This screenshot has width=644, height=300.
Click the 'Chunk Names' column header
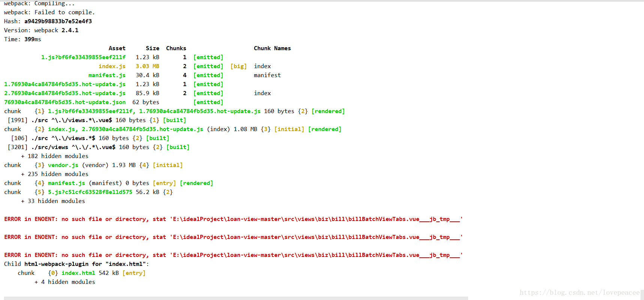(272, 48)
